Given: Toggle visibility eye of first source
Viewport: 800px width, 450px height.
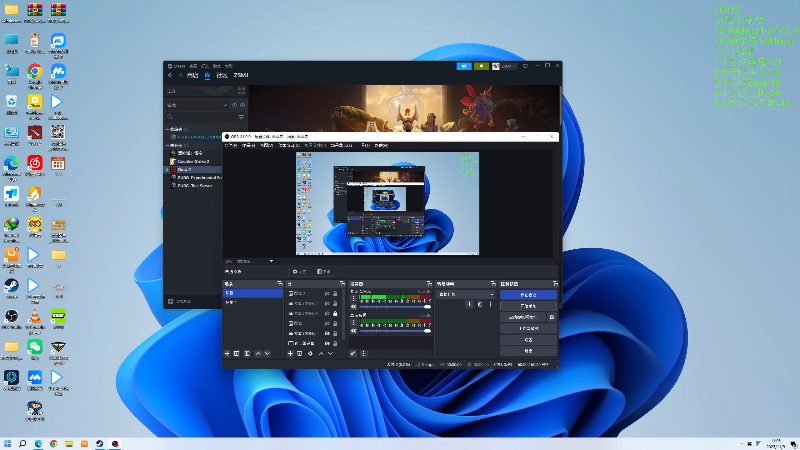Looking at the screenshot, I should [327, 295].
